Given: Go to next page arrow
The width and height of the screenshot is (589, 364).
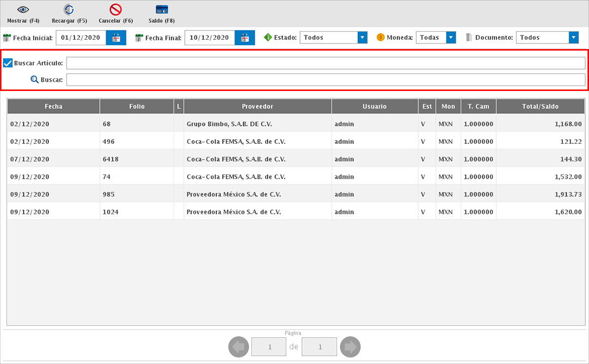Looking at the screenshot, I should [350, 347].
